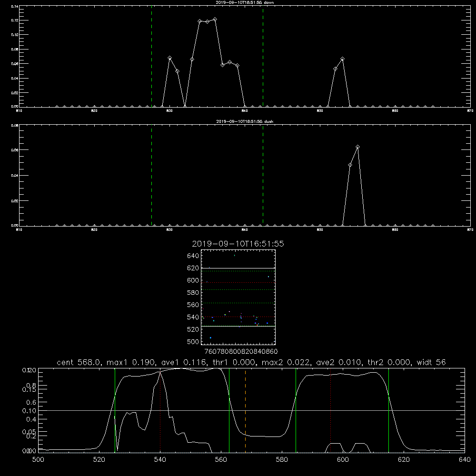Click red dotted line at 596 in scatter plot
This screenshot has width=476, height=476.
[238, 283]
